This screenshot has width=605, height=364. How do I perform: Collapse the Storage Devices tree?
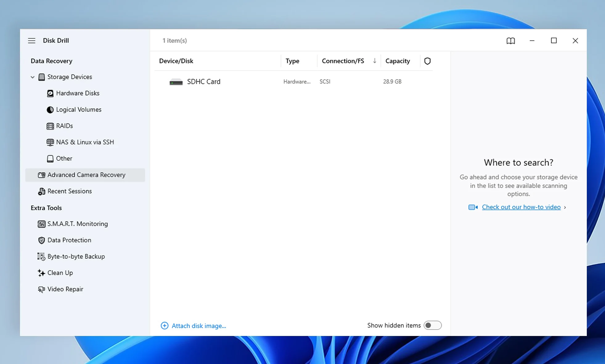pyautogui.click(x=32, y=77)
